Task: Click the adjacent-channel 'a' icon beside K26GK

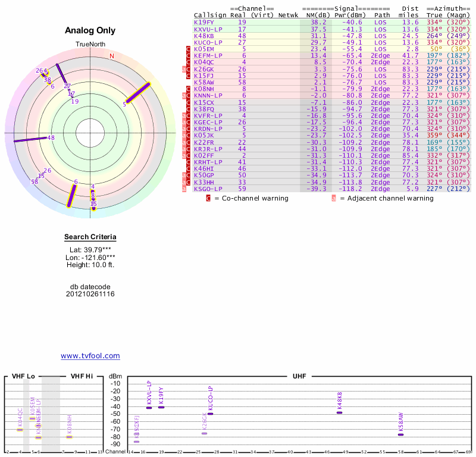Action: click(184, 69)
